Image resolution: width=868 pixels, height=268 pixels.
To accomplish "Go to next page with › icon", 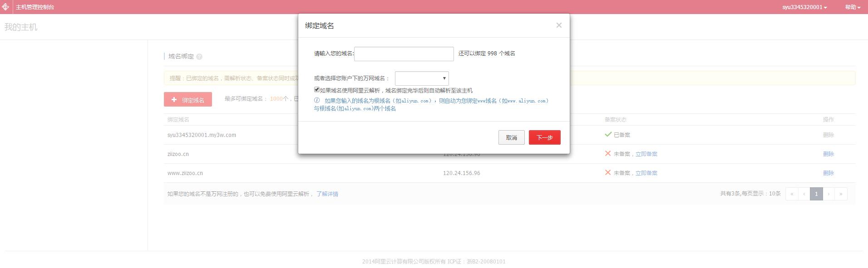I will [x=829, y=194].
